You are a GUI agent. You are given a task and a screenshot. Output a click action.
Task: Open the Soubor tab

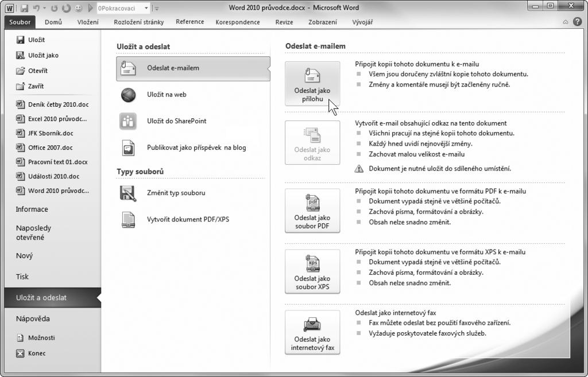(x=20, y=22)
